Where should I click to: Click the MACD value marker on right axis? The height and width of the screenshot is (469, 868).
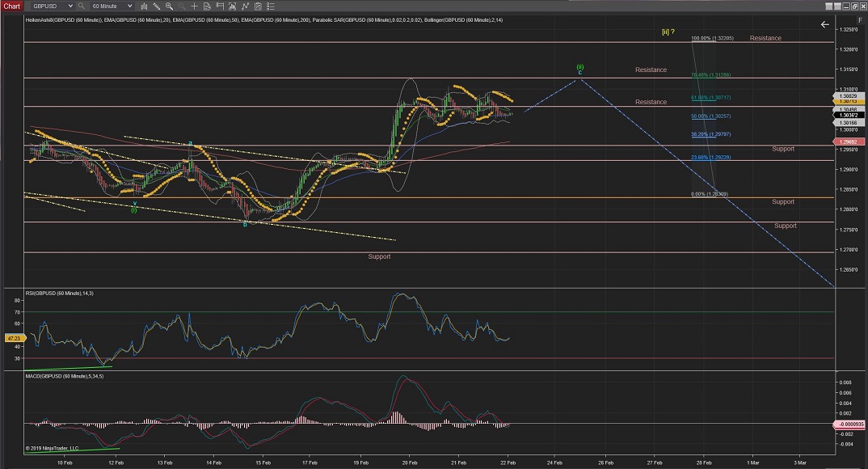(x=849, y=424)
